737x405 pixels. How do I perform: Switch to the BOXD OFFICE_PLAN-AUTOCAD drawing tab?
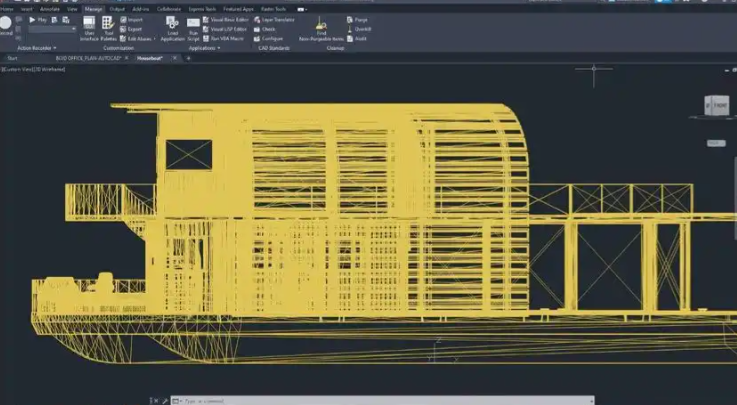88,58
